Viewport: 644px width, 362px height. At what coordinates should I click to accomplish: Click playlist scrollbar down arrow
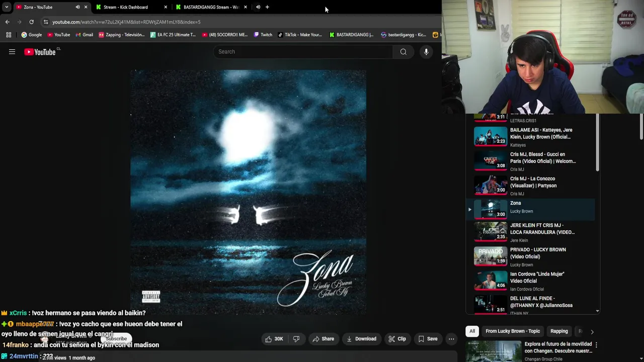click(x=597, y=311)
